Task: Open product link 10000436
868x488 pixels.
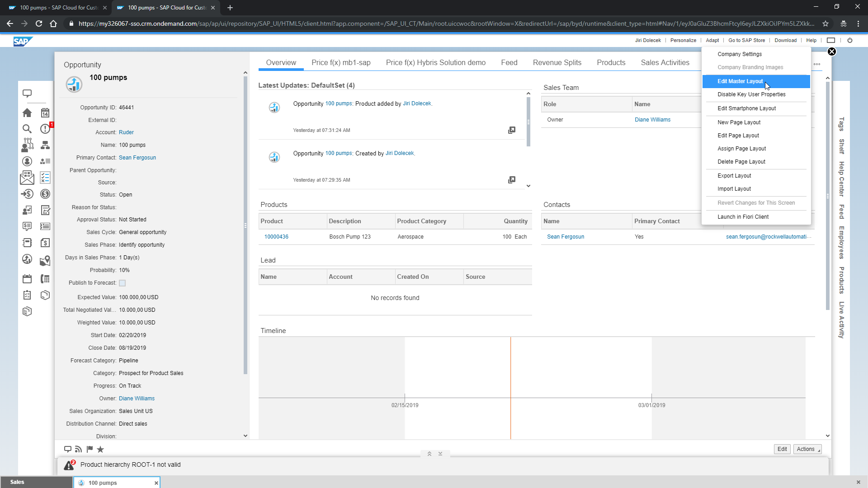Action: [276, 237]
